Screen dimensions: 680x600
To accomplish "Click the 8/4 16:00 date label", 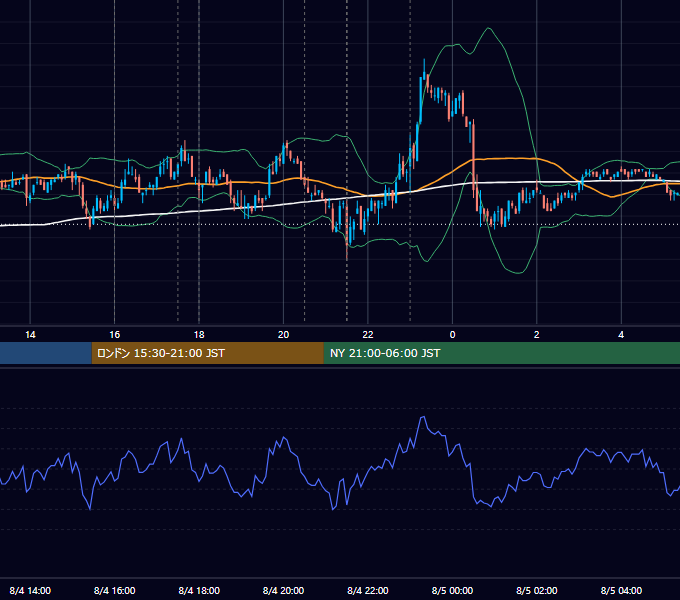I will (x=114, y=590).
